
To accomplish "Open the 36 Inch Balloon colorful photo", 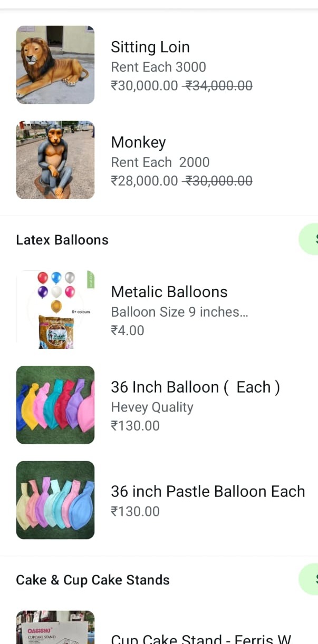I will [55, 405].
